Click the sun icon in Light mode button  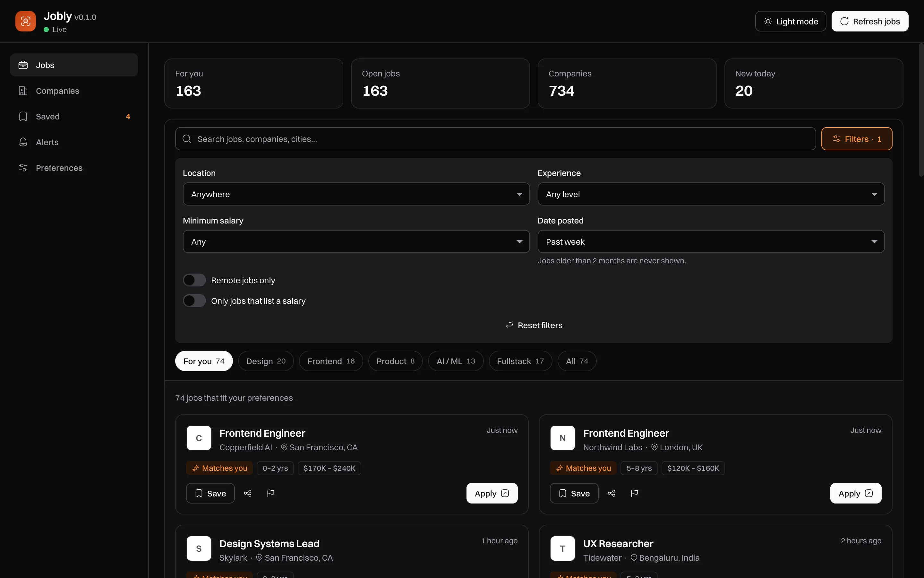[x=768, y=22]
